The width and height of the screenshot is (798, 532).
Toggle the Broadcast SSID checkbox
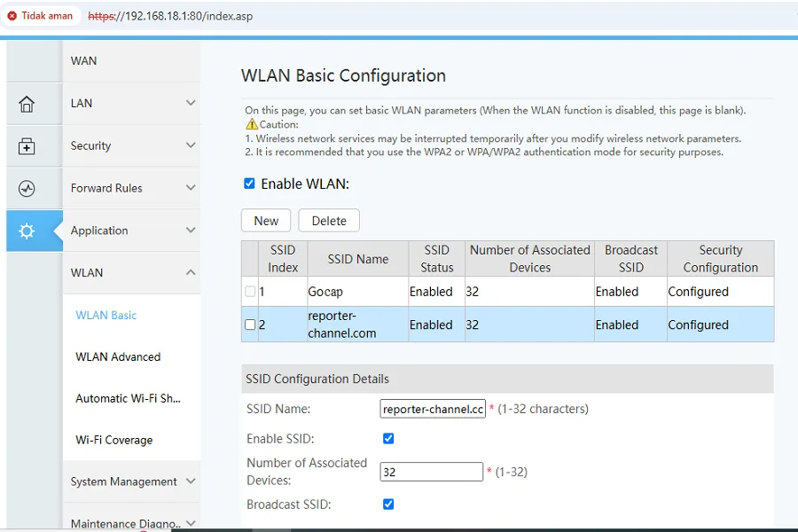[x=388, y=504]
